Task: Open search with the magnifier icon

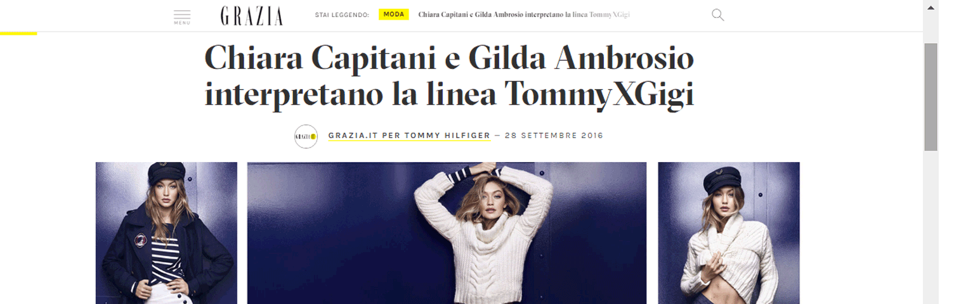Action: pyautogui.click(x=717, y=15)
